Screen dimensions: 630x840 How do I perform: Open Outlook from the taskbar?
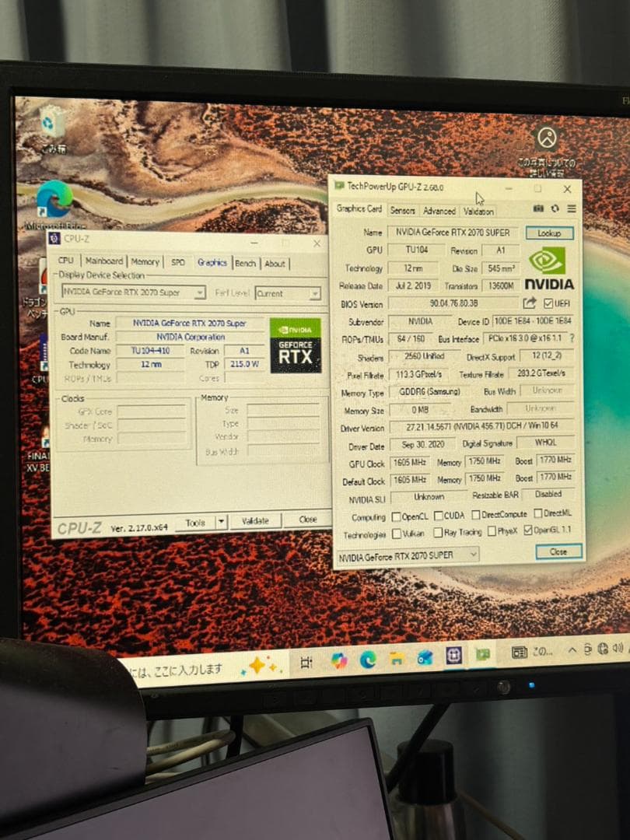tap(425, 657)
